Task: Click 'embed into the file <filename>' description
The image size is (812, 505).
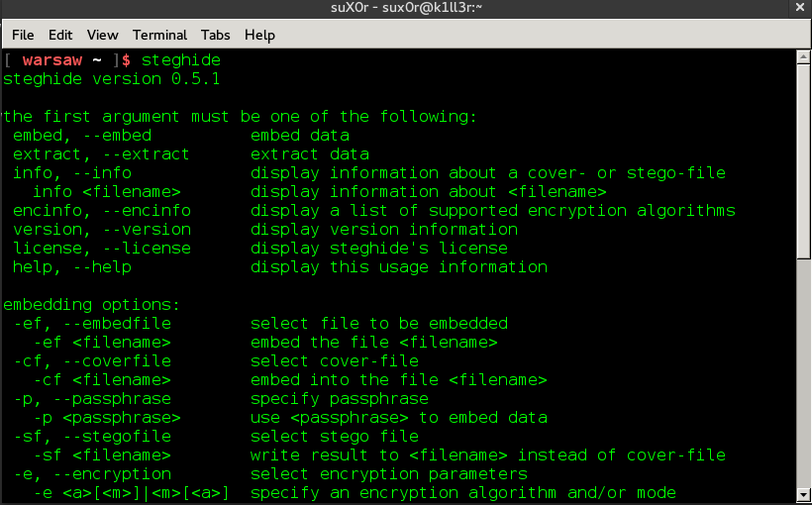Action: tap(399, 379)
